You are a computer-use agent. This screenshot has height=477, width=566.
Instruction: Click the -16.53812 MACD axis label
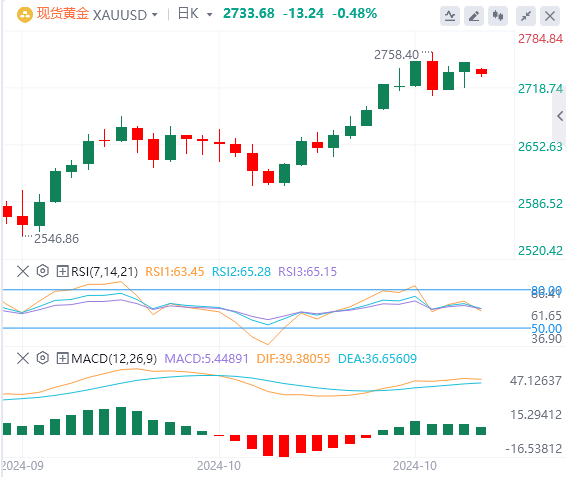point(534,449)
